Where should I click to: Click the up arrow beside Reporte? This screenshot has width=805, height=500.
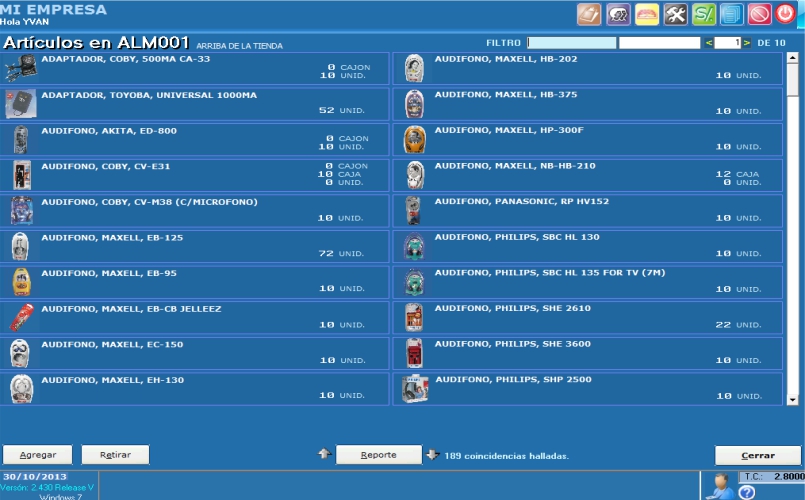(x=324, y=455)
